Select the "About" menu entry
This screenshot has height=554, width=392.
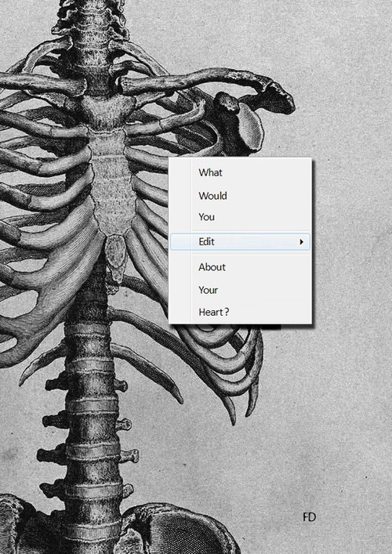click(x=241, y=267)
